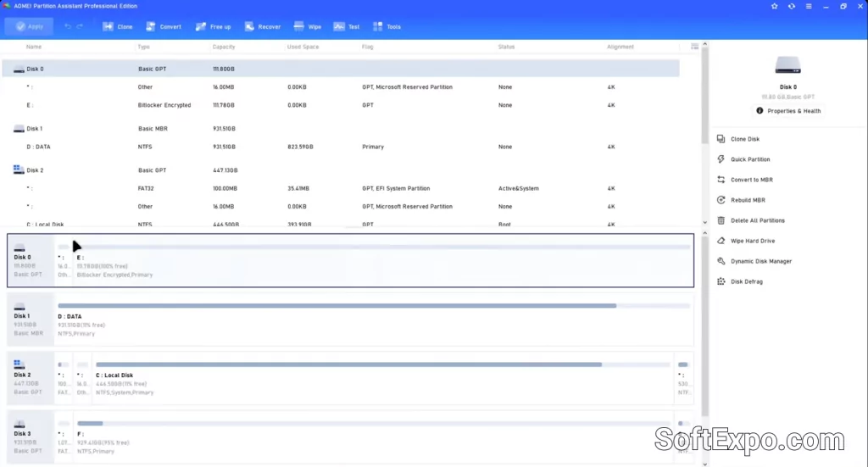Click the Convert to MBR option
This screenshot has width=868, height=467.
pyautogui.click(x=744, y=180)
